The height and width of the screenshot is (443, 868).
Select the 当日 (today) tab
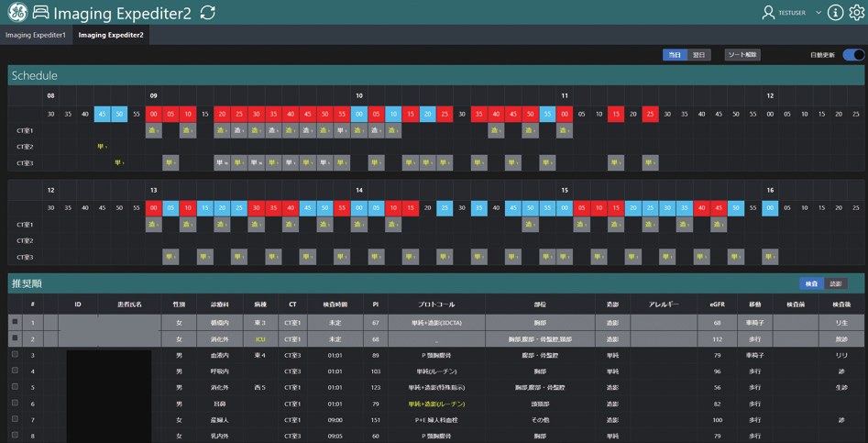(675, 55)
